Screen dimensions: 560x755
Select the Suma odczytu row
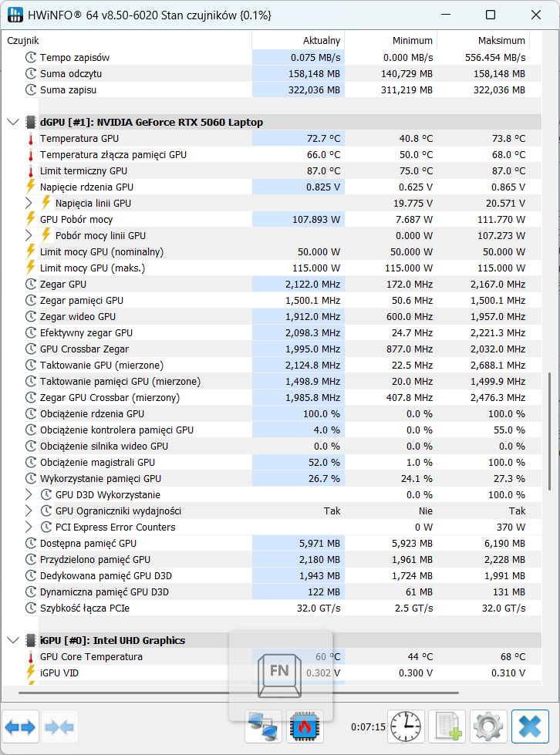[282, 74]
